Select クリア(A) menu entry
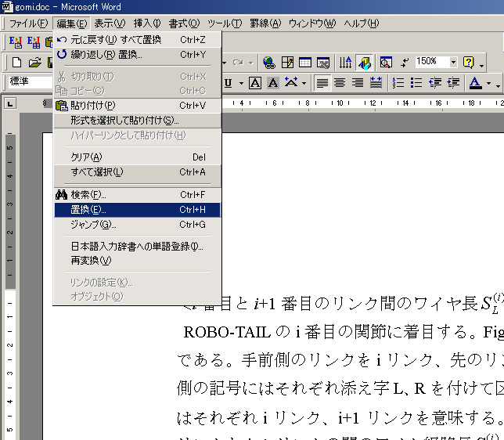 pos(138,157)
